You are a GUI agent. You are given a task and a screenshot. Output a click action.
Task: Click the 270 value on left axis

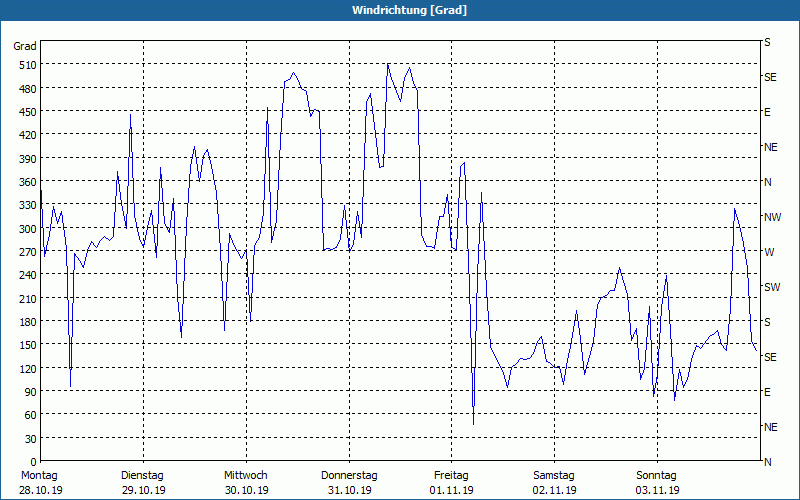[28, 252]
